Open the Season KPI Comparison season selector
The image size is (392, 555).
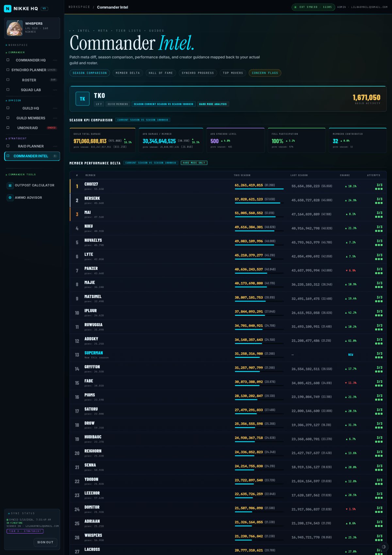coord(143,120)
